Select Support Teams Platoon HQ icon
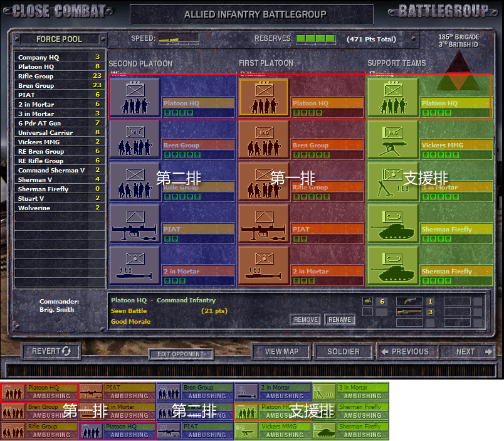Image resolution: width=504 pixels, height=441 pixels. point(393,97)
